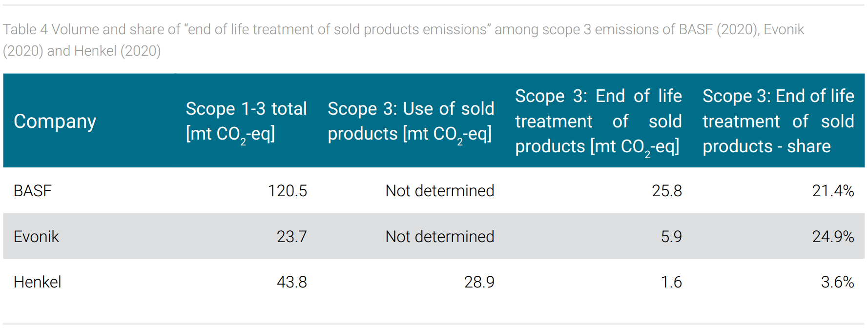Click the 21.4% share for BASF
Image resolution: width=868 pixels, height=328 pixels.
833,191
